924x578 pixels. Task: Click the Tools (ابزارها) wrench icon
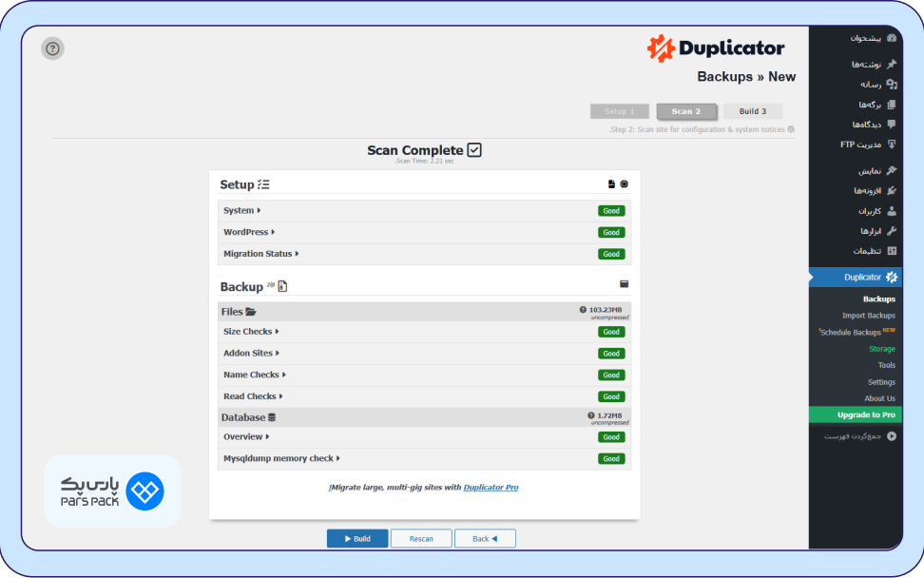point(892,230)
